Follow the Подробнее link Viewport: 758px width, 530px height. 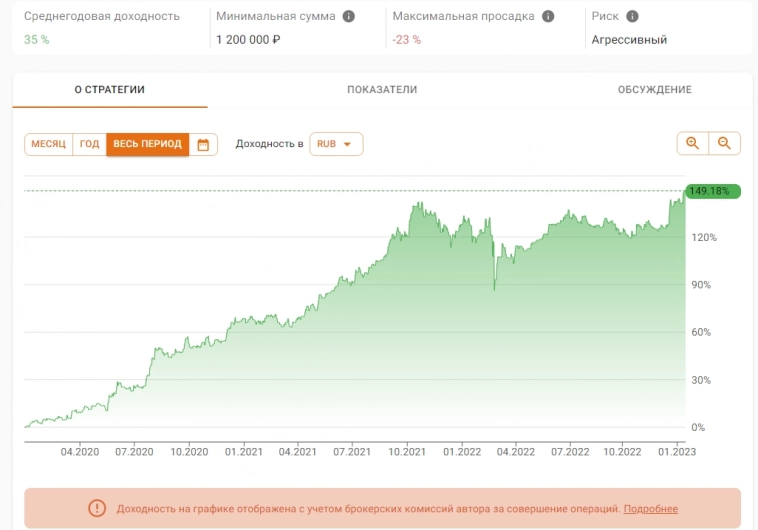tap(650, 509)
